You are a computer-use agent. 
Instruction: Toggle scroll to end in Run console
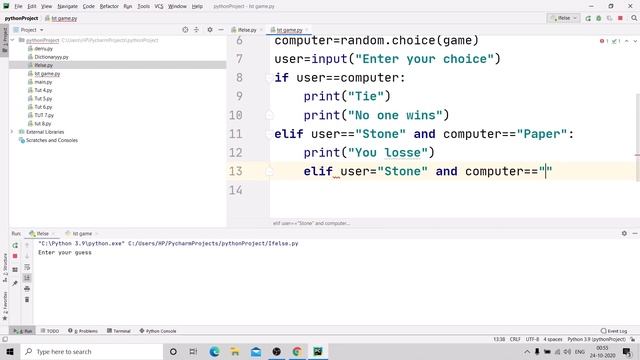(x=27, y=278)
